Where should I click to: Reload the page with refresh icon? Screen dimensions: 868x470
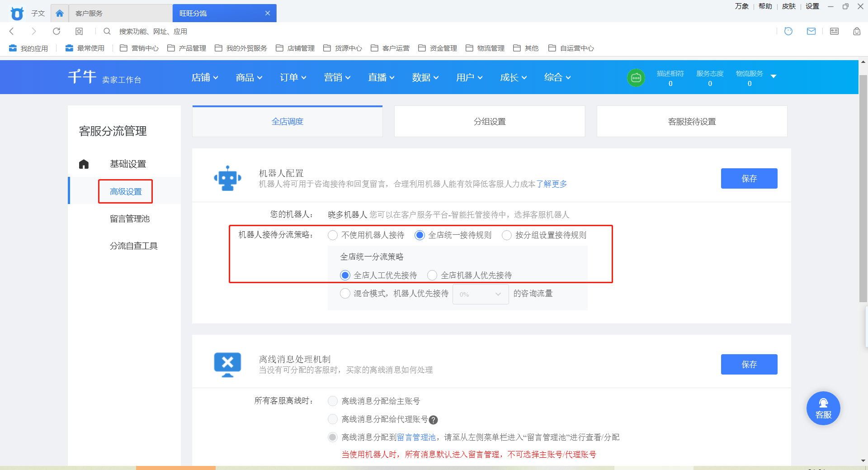pos(57,31)
